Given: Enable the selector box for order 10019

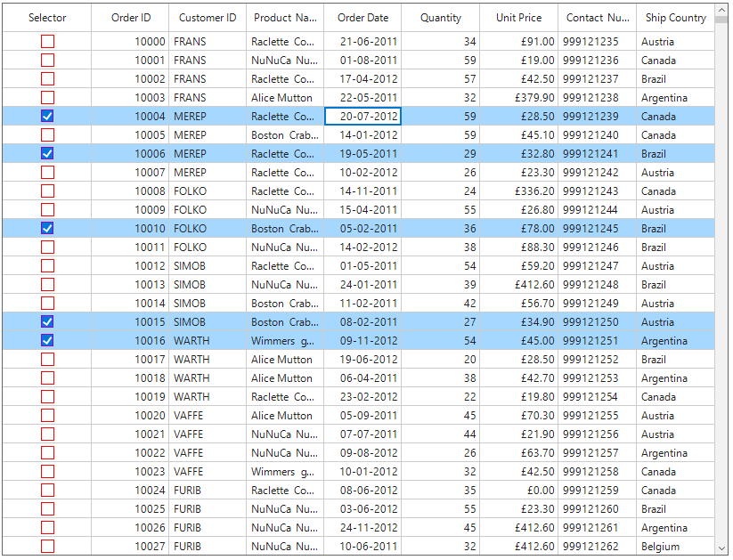Looking at the screenshot, I should tap(47, 397).
